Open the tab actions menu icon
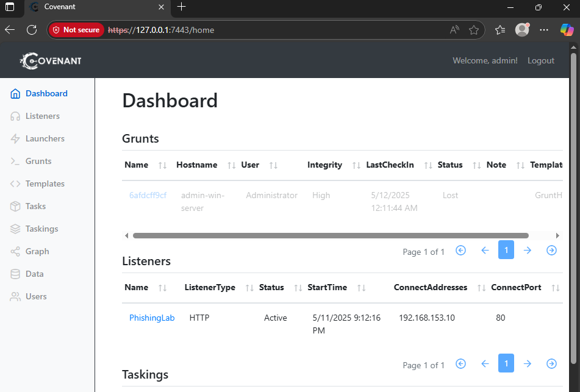This screenshot has width=580, height=392. pyautogui.click(x=10, y=7)
